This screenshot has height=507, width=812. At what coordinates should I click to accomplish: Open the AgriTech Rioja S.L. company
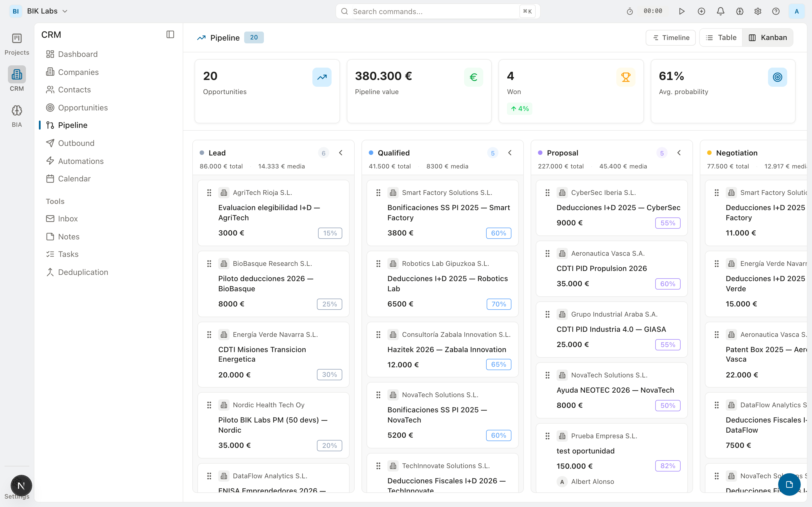[x=262, y=192]
